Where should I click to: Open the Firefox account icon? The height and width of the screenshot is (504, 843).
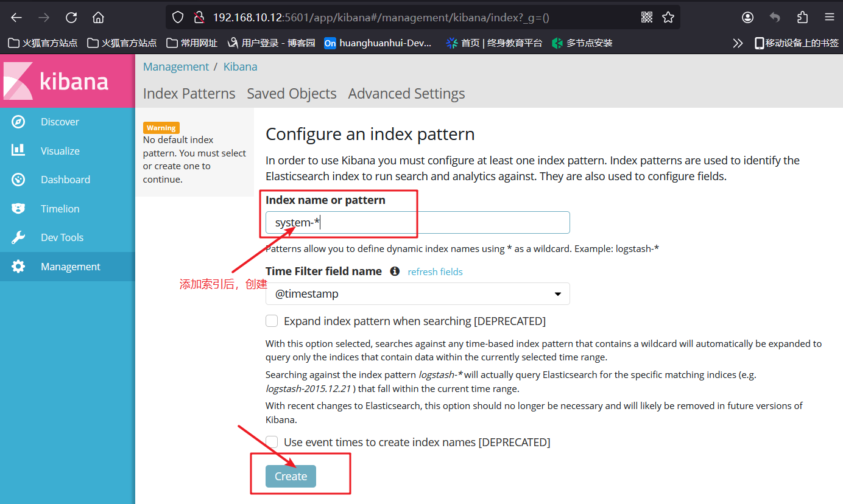(747, 18)
